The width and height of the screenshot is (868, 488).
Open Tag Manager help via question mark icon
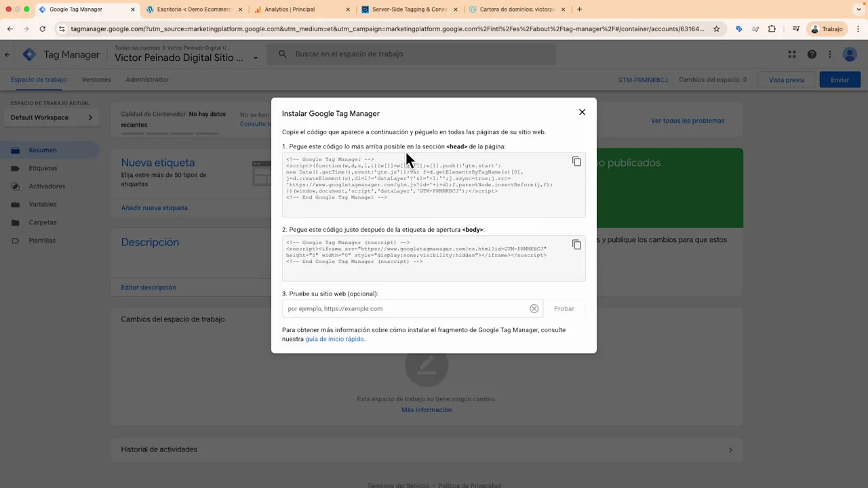coord(812,54)
